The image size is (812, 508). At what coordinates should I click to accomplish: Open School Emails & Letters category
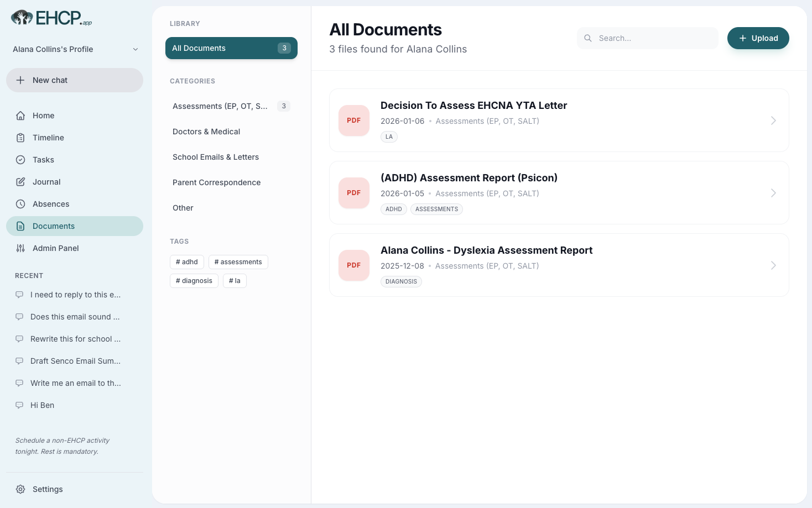[x=231, y=157]
